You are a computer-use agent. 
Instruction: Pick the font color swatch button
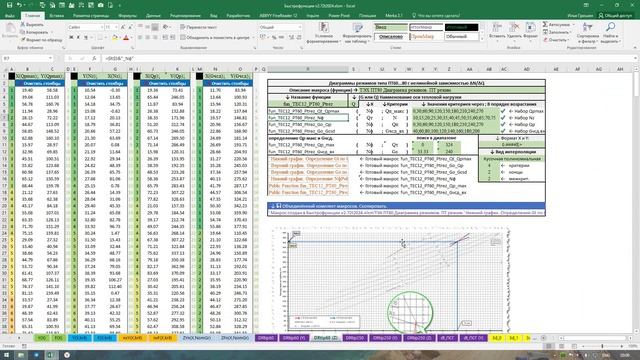126,37
